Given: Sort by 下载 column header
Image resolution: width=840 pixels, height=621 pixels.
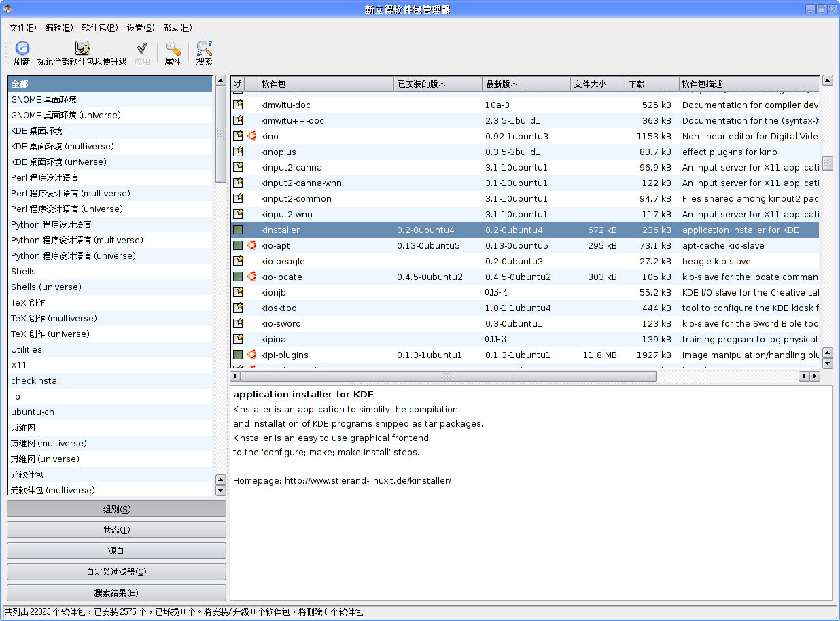Looking at the screenshot, I should (x=652, y=84).
